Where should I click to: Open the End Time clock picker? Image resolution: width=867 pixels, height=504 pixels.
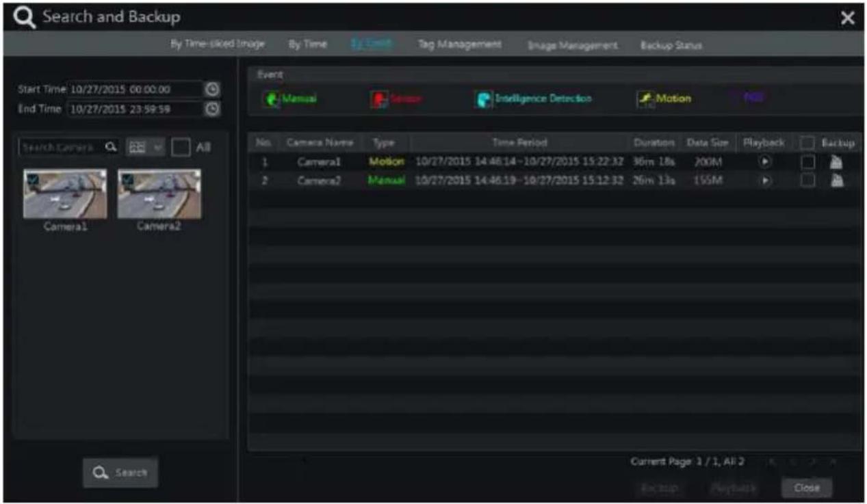212,108
